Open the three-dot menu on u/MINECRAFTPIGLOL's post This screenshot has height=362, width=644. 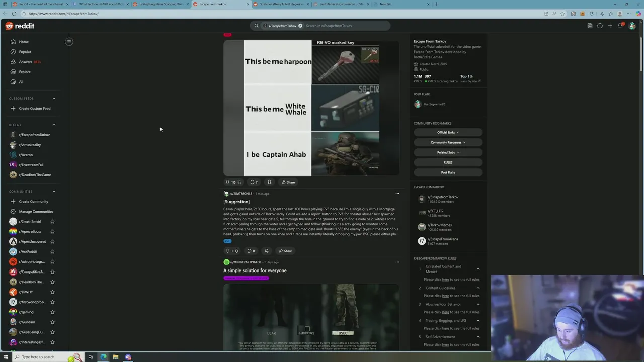397,262
